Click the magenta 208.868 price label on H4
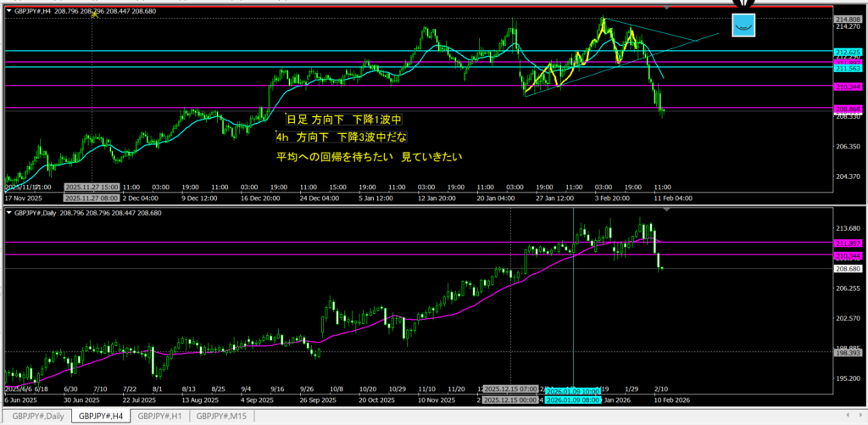868x425 pixels. tap(847, 109)
